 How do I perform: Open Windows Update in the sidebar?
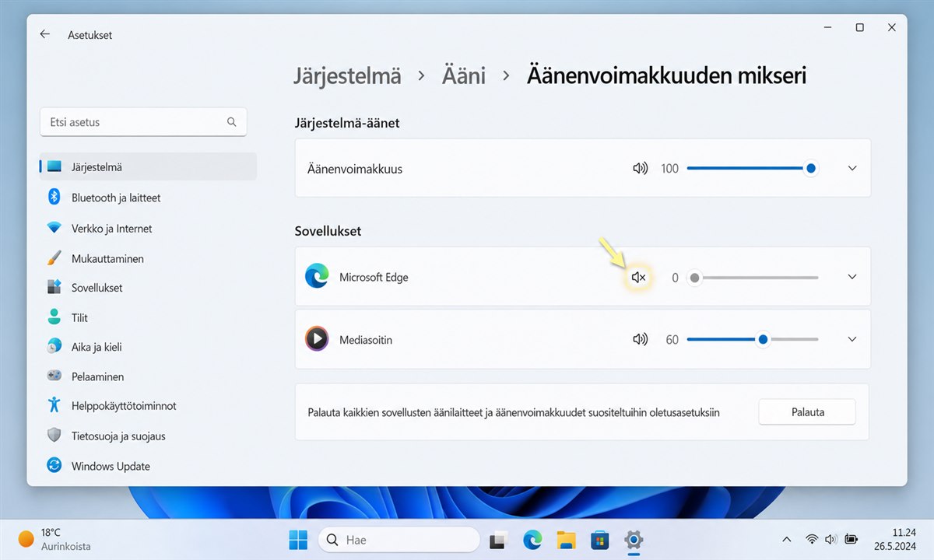(x=148, y=466)
